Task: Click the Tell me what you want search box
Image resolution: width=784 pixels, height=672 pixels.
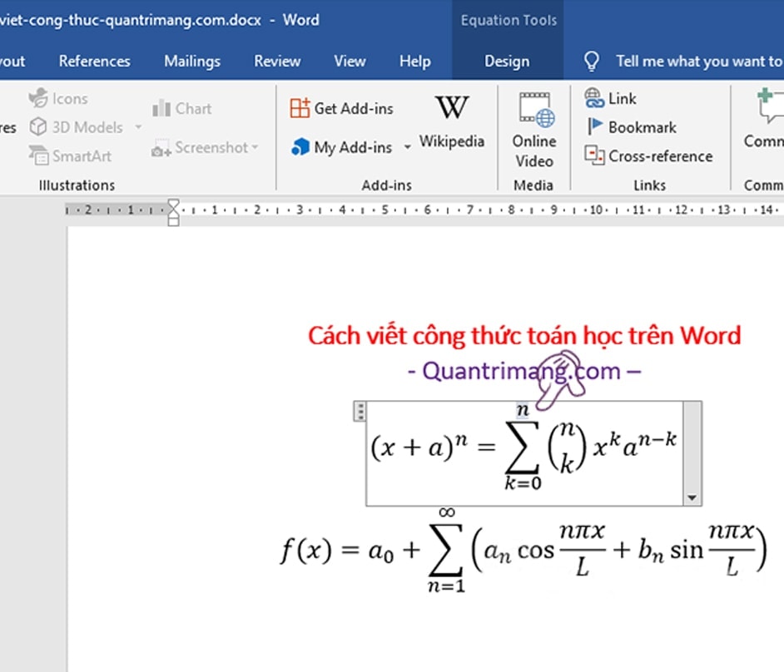Action: tap(699, 61)
